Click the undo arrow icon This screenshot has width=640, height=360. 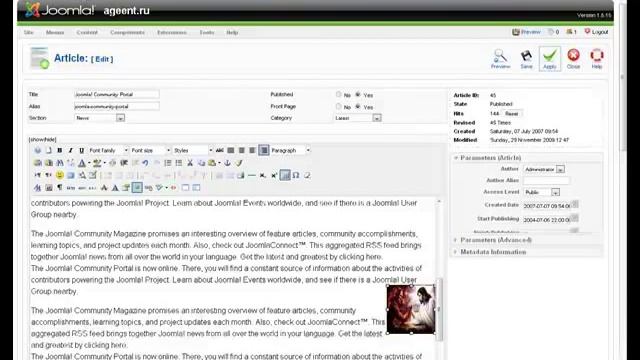[145, 163]
